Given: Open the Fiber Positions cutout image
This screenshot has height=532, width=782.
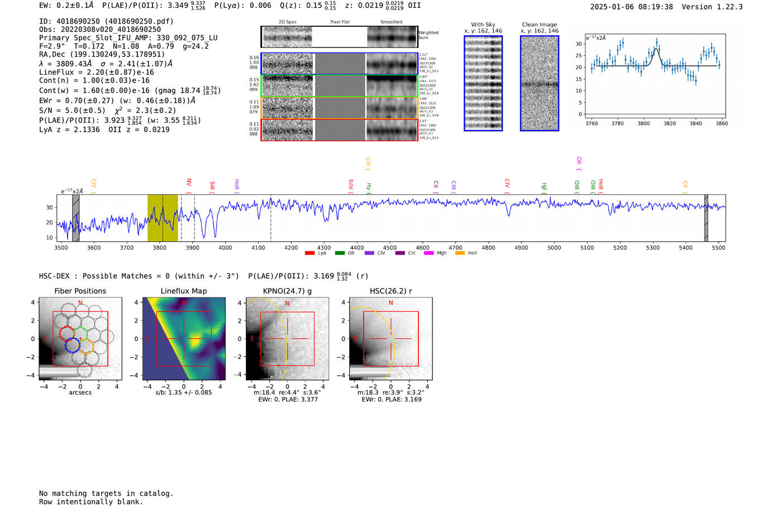Looking at the screenshot, I should 80,339.
